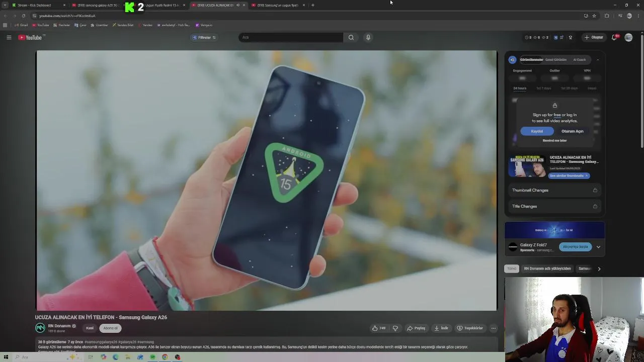
Task: Start voice search with microphone icon
Action: click(368, 37)
